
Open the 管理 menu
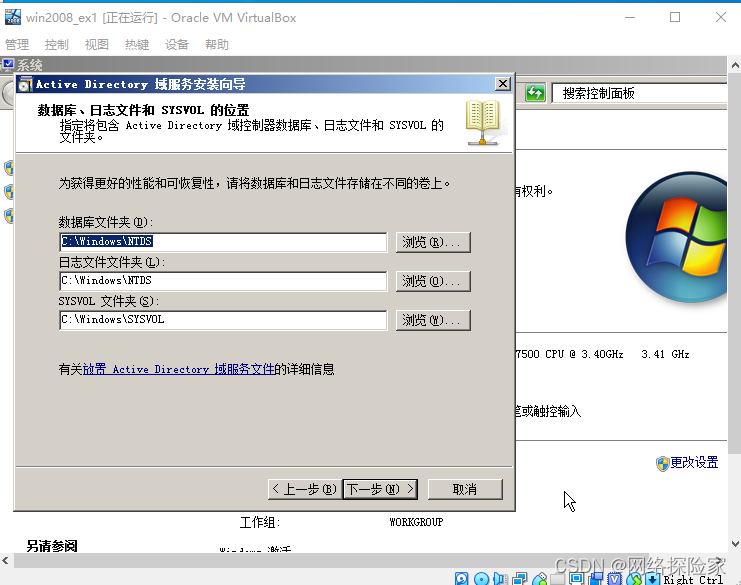point(17,44)
